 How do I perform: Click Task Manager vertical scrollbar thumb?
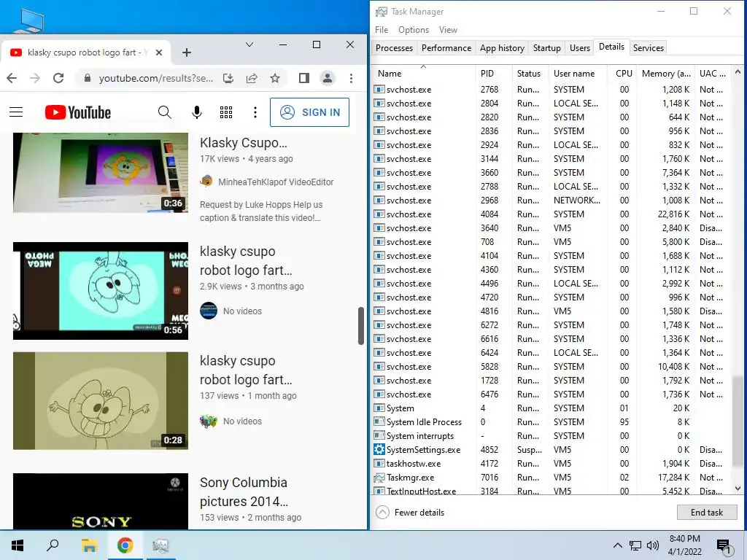click(738, 422)
